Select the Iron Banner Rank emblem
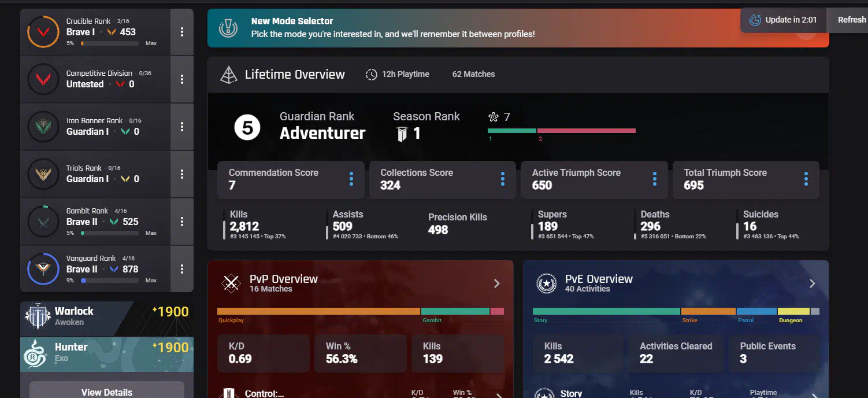Image resolution: width=868 pixels, height=398 pixels. [x=43, y=127]
